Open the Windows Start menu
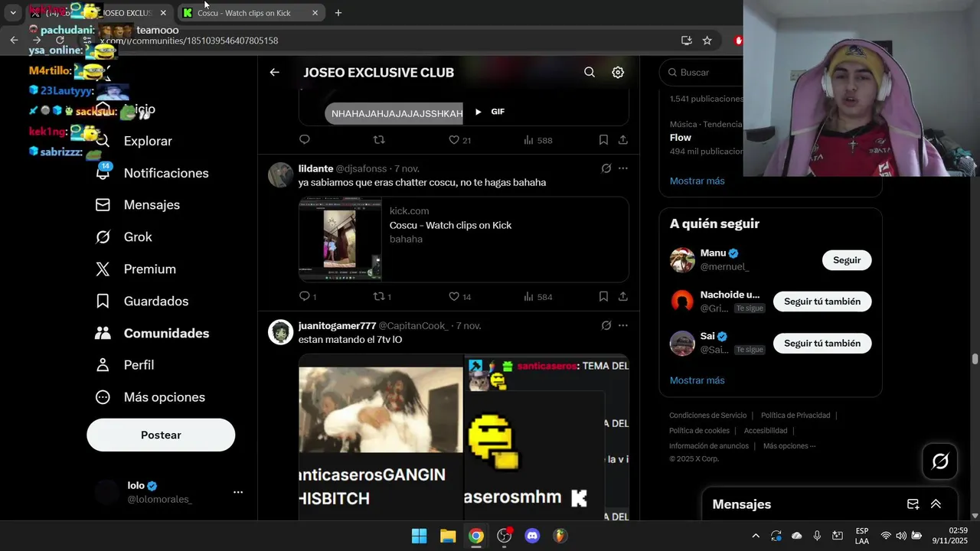This screenshot has width=980, height=551. click(420, 536)
